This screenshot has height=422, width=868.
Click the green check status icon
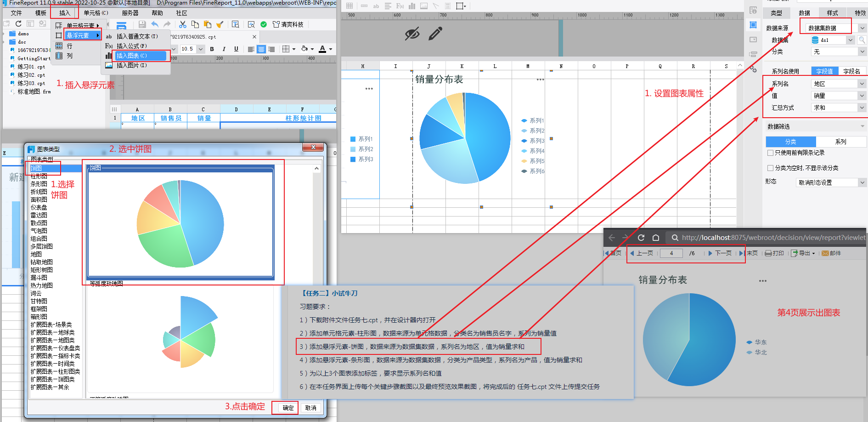pyautogui.click(x=264, y=24)
